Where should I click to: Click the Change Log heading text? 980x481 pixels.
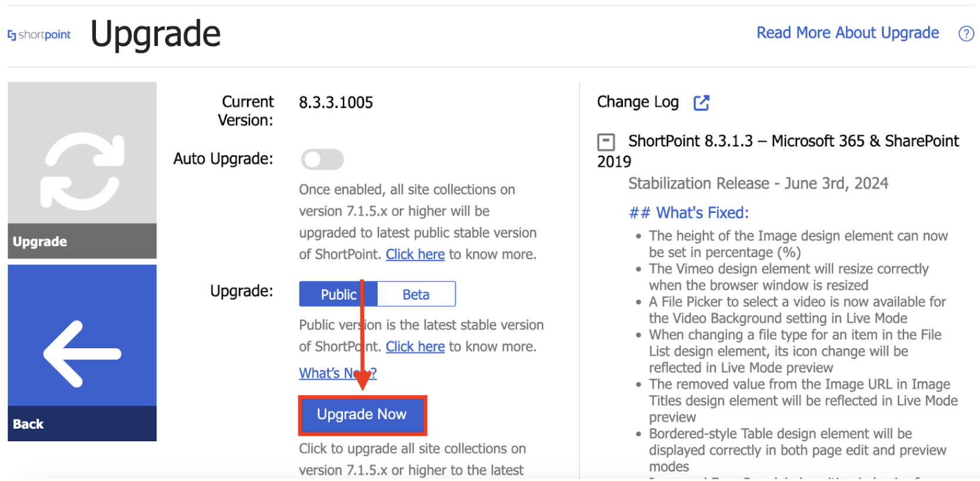pos(638,102)
